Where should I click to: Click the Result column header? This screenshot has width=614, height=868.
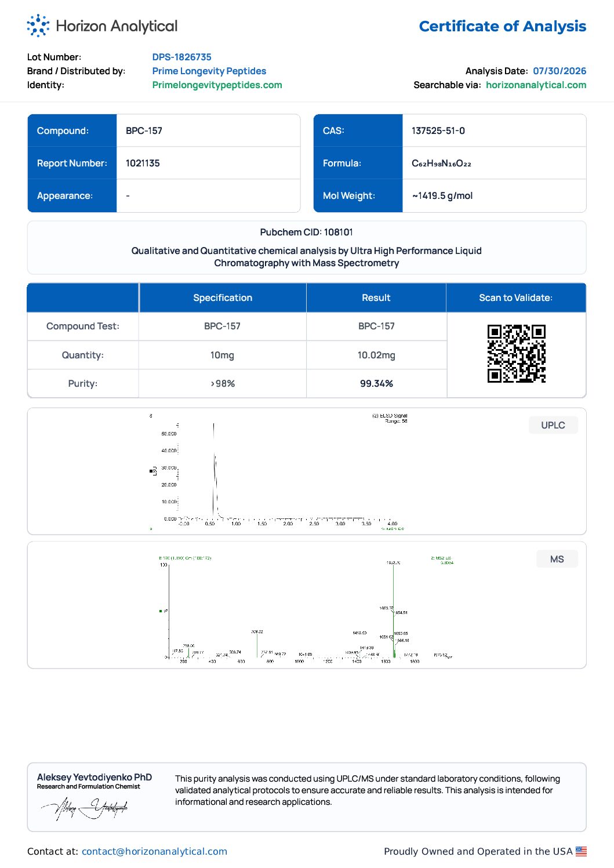376,297
